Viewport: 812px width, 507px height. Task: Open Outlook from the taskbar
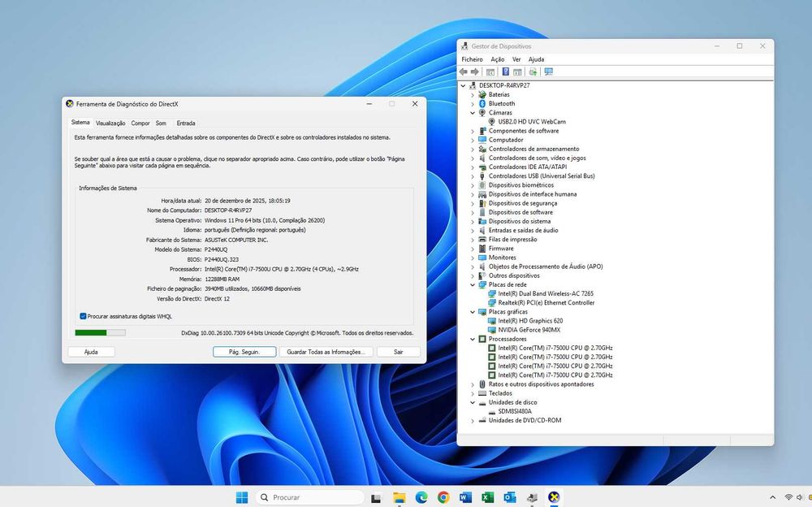tap(510, 497)
